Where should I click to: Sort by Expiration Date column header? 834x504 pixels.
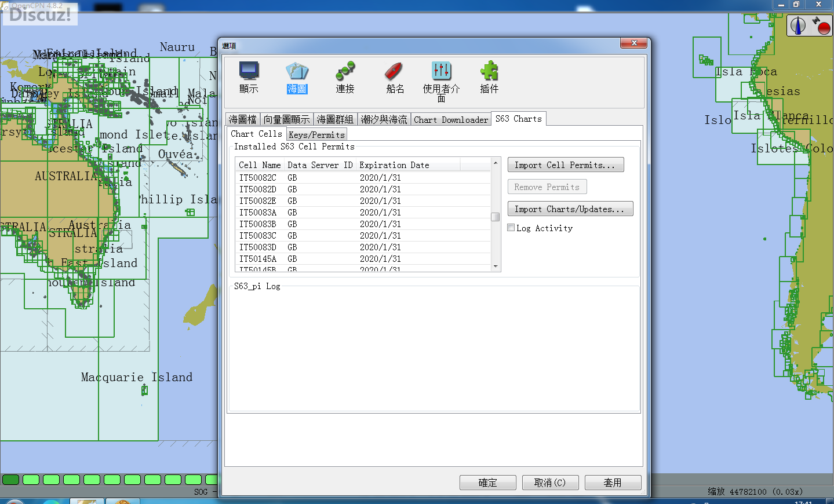408,165
